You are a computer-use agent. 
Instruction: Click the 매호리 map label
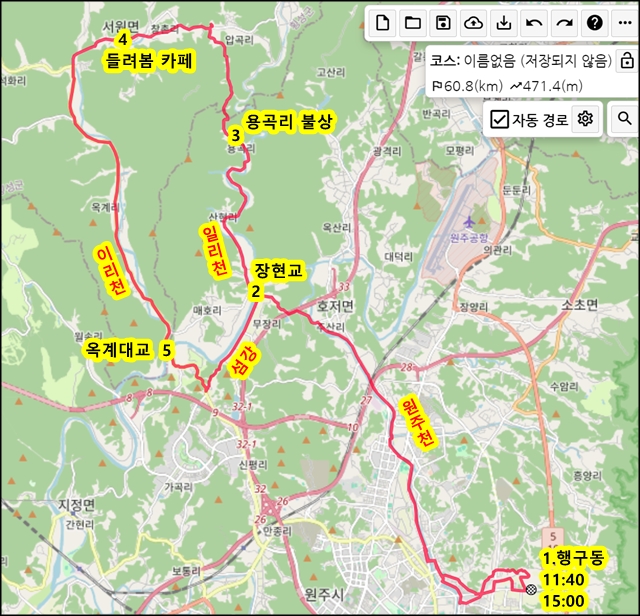(x=207, y=310)
